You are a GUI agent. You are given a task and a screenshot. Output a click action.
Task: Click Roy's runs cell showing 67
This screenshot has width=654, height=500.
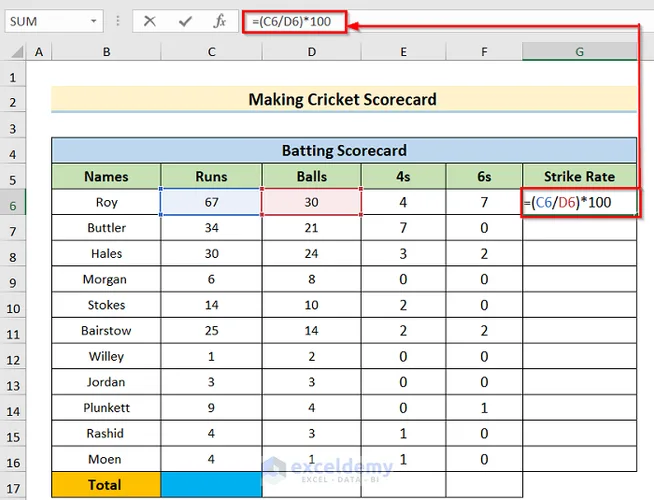(x=211, y=202)
